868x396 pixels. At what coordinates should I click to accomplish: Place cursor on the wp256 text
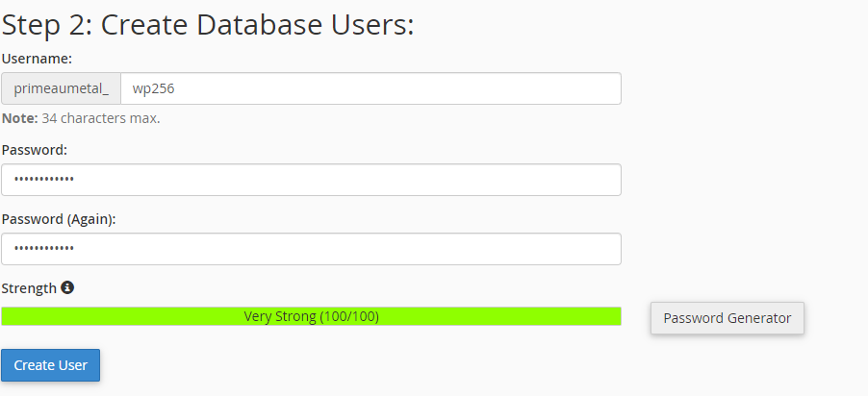tap(153, 88)
